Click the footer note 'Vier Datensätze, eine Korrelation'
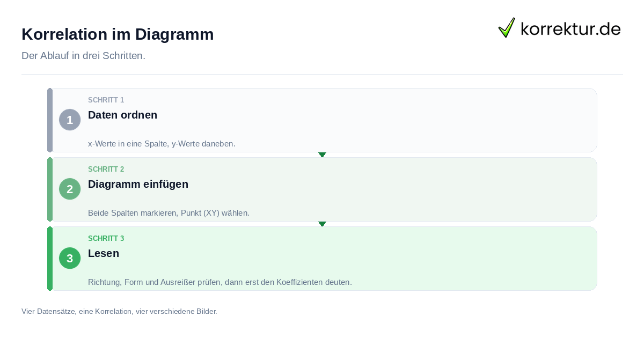Viewport: 644px width, 338px height. tap(119, 311)
